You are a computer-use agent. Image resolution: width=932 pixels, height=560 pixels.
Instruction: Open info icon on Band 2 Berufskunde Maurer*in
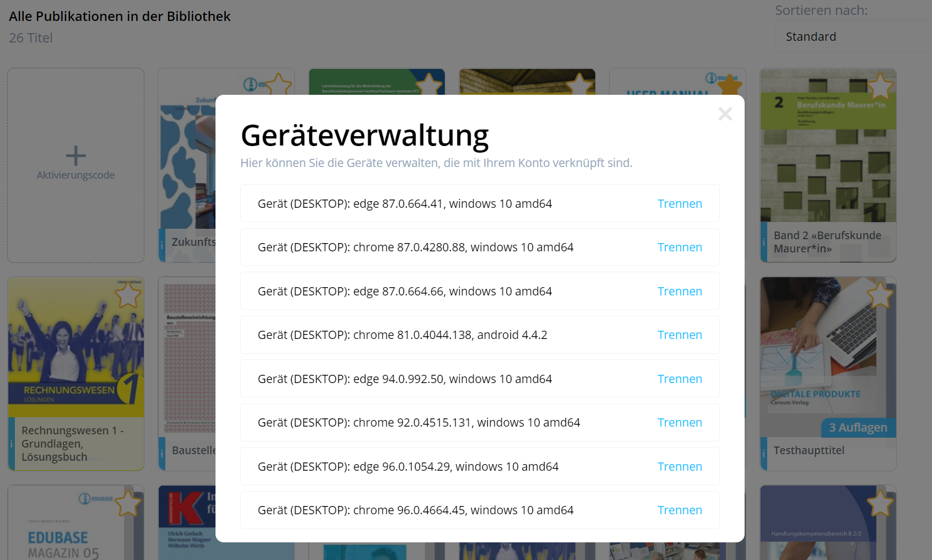pyautogui.click(x=764, y=242)
